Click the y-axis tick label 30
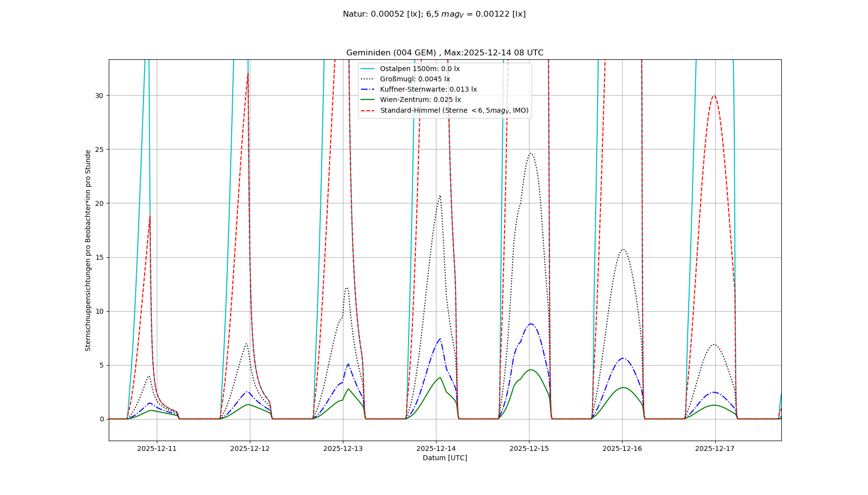This screenshot has width=868, height=495. point(100,96)
